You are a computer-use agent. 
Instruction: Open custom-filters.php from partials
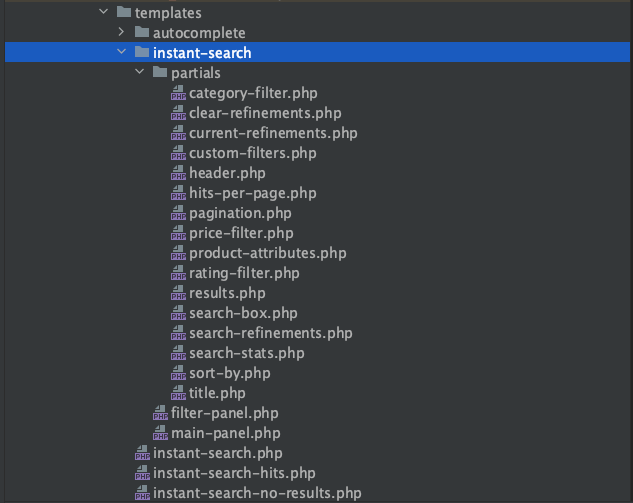tap(252, 153)
